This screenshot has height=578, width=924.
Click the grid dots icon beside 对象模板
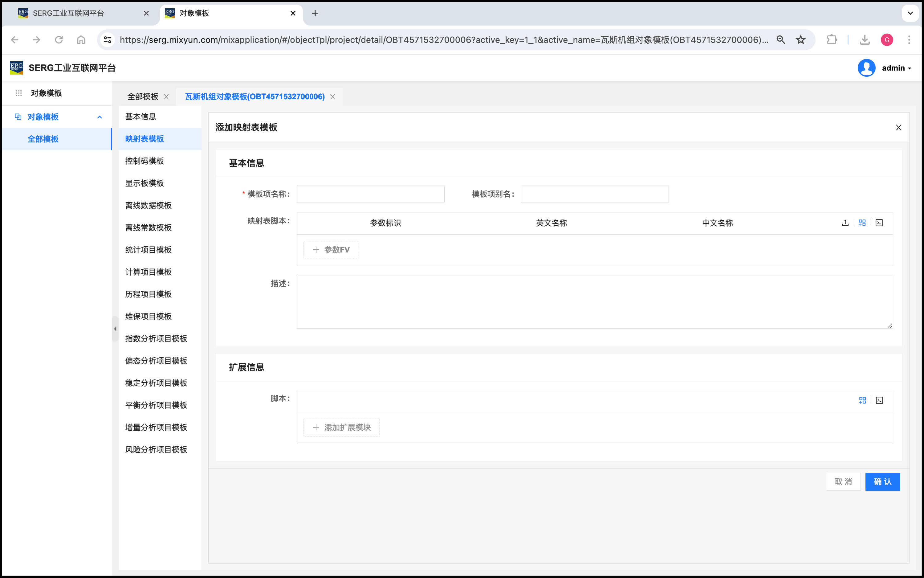coord(19,93)
